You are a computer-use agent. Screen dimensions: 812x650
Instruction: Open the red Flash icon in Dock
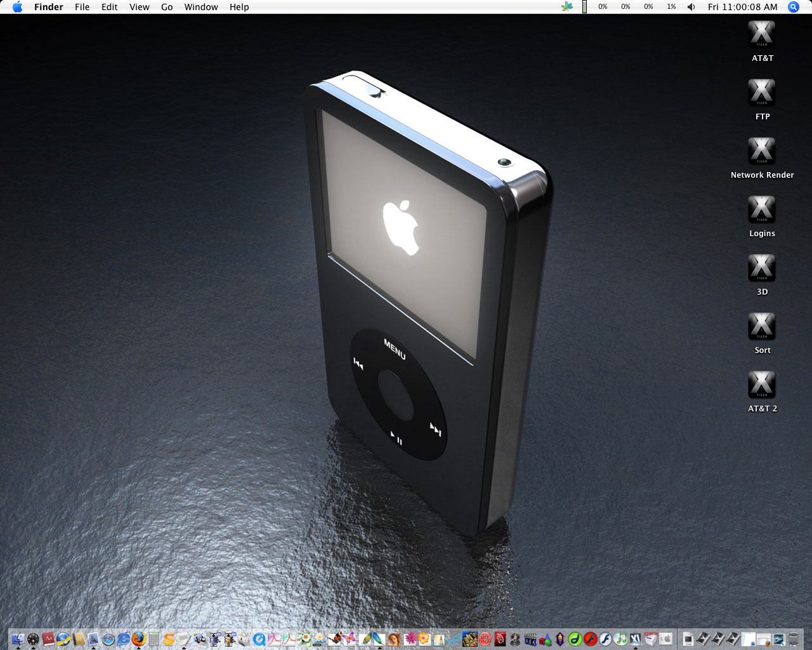590,639
